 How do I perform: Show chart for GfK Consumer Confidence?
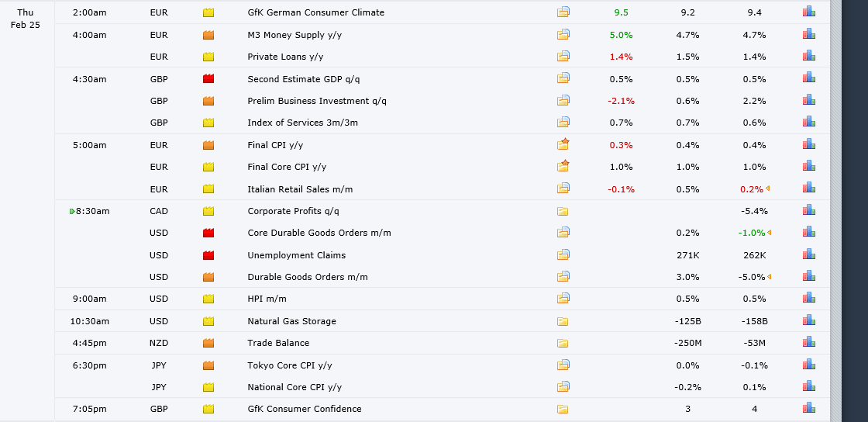tap(809, 409)
